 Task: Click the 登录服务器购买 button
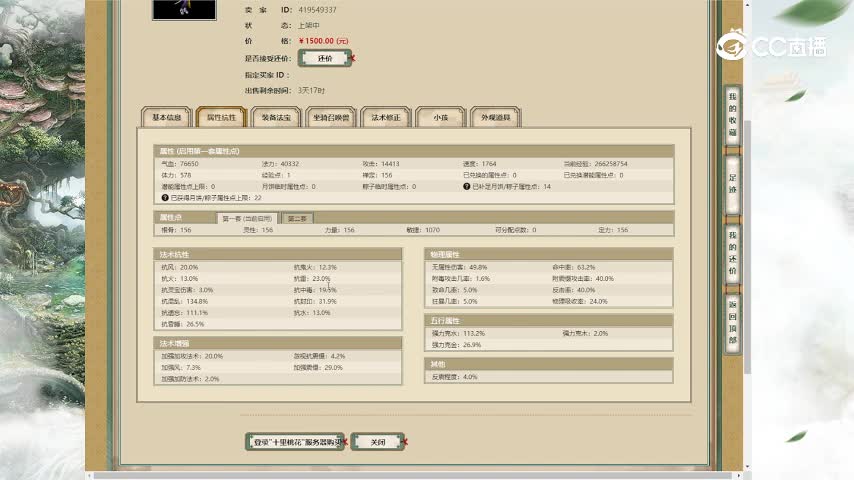pyautogui.click(x=295, y=441)
